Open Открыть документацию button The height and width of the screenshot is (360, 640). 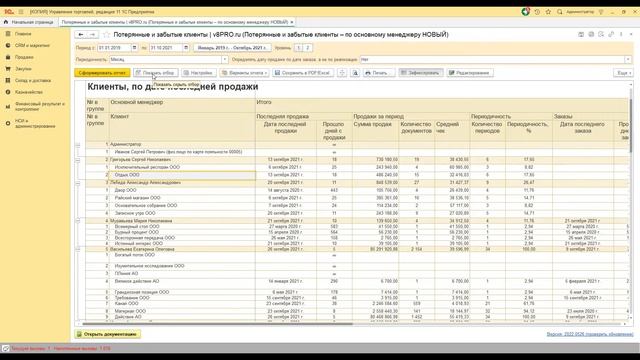click(x=108, y=334)
